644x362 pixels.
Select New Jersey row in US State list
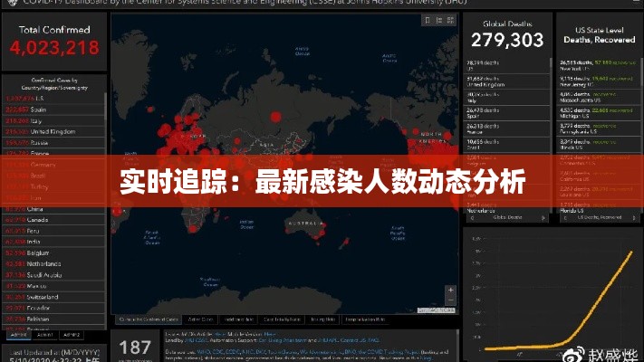[598, 81]
